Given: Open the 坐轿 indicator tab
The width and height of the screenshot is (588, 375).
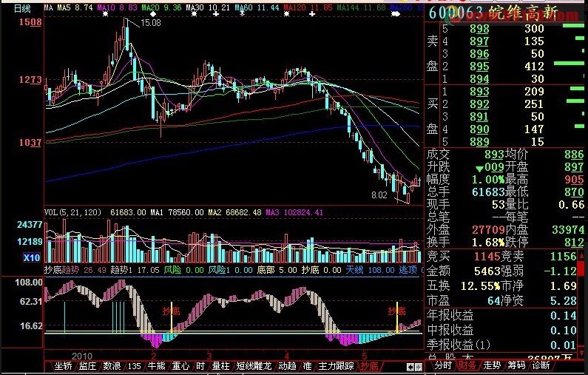Looking at the screenshot, I should pos(63,365).
